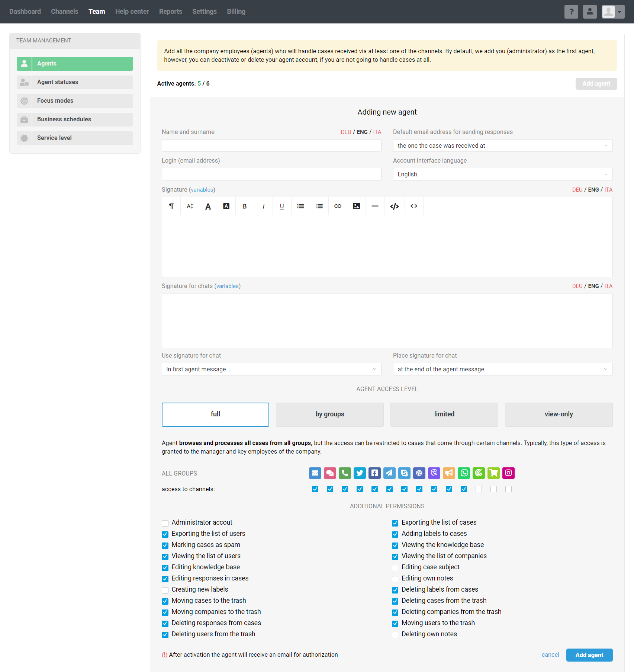Click the help question mark icon in header
This screenshot has height=672, width=634.
571,12
